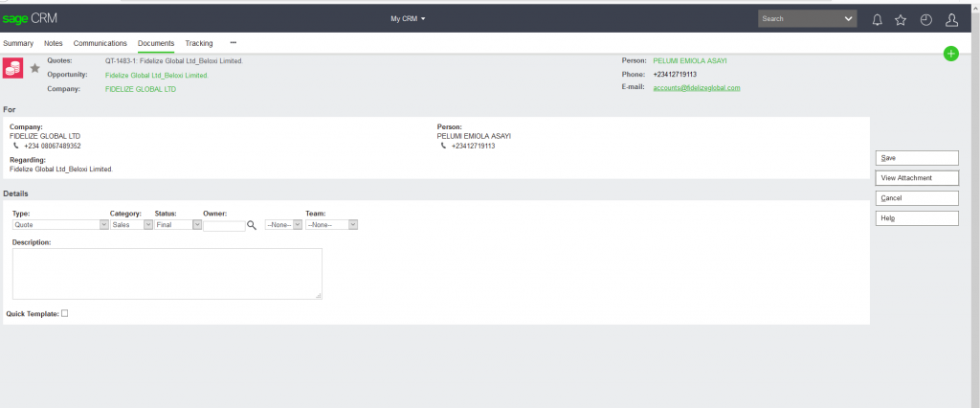Viewport: 980px width, 408px height.
Task: Open the accounts@fidelizeglobal.com email link
Action: click(x=697, y=87)
